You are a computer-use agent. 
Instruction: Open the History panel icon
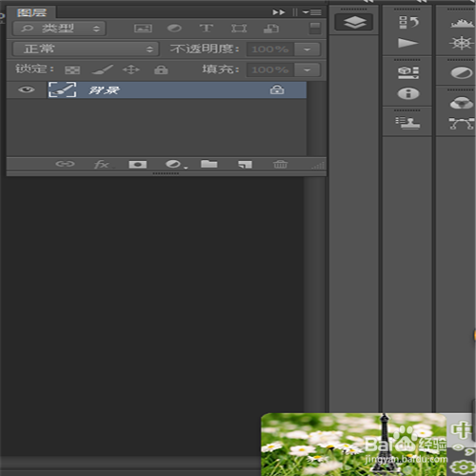[x=408, y=23]
